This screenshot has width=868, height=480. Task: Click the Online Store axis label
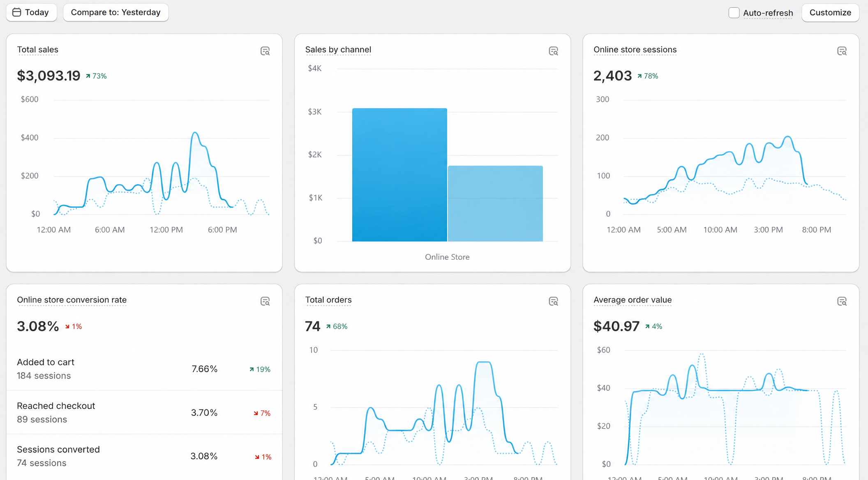447,257
